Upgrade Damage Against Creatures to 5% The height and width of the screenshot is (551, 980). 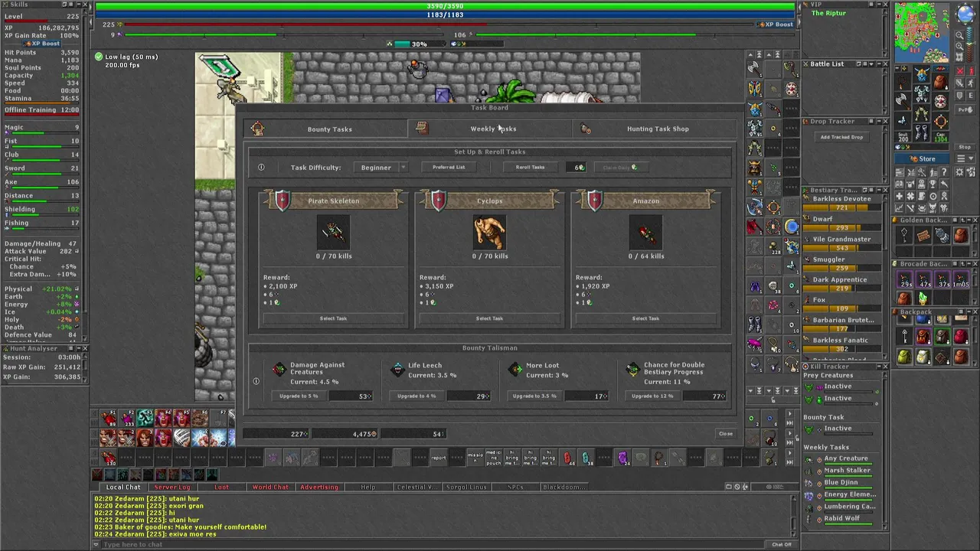click(298, 396)
